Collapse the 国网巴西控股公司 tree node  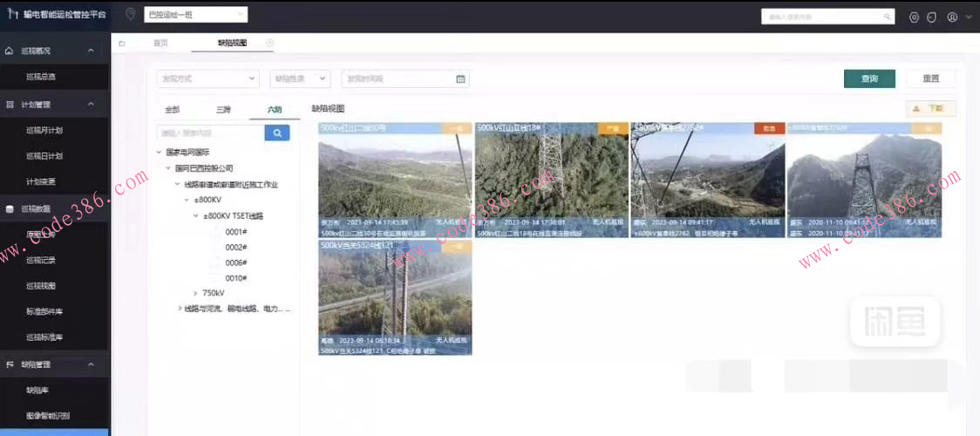[x=168, y=168]
